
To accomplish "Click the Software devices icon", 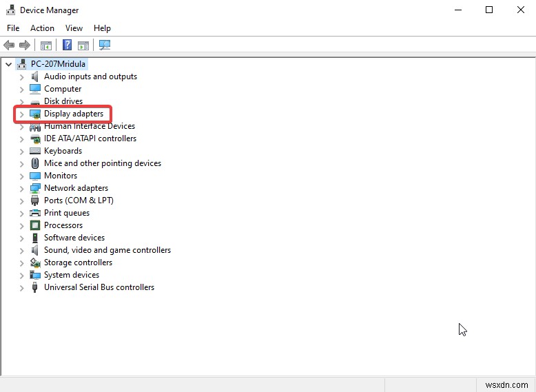I will point(35,238).
